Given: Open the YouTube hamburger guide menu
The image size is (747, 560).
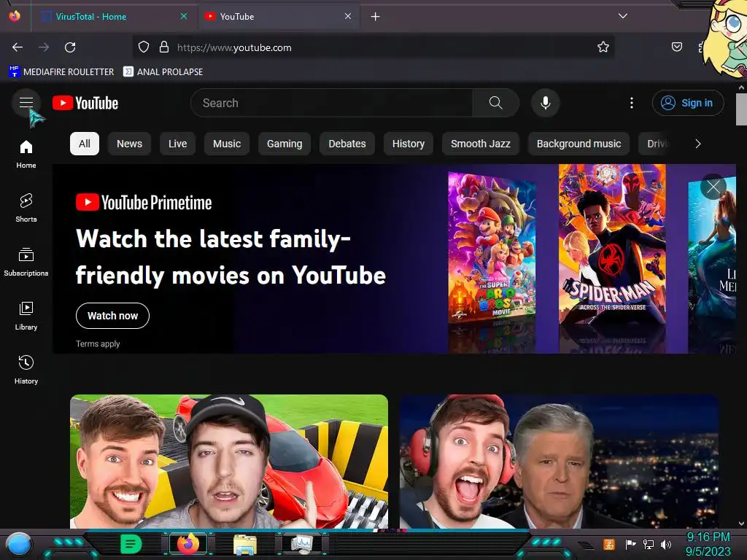Looking at the screenshot, I should click(26, 102).
